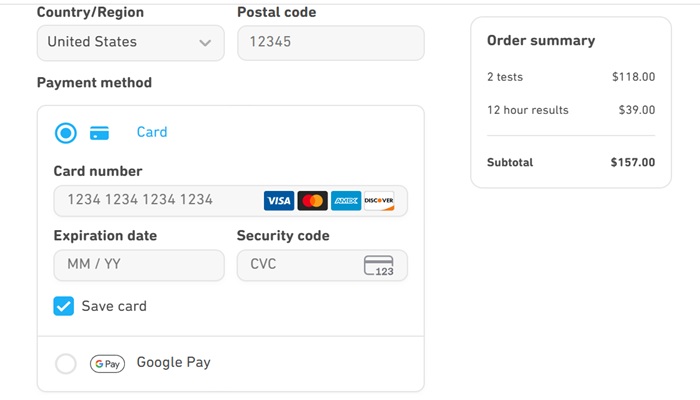Click the Security code CVC field
The height and width of the screenshot is (400, 700).
coord(298,265)
